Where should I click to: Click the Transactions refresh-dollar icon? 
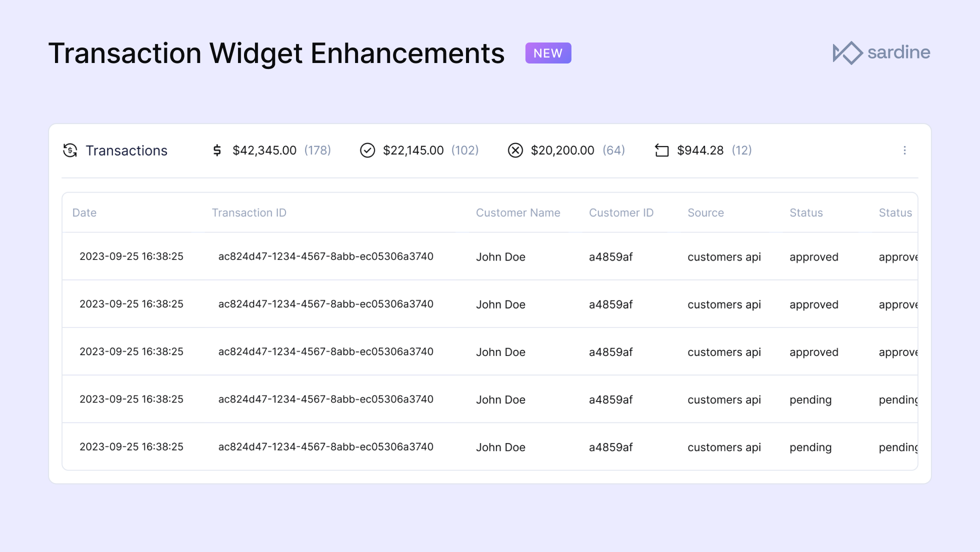tap(70, 150)
